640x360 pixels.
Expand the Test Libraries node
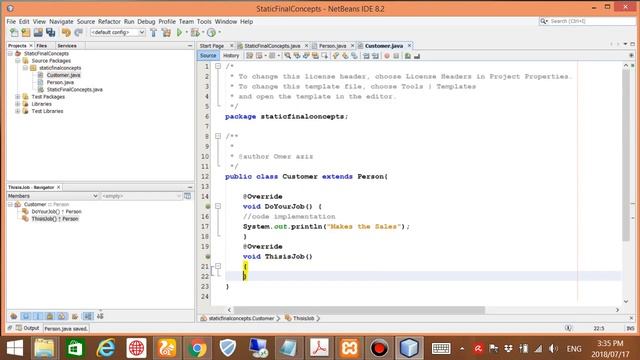[x=18, y=111]
